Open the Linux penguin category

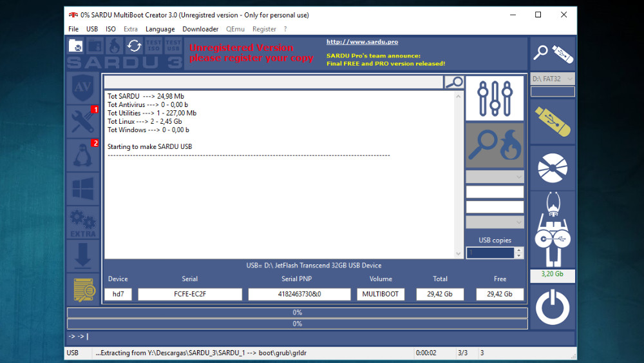click(x=82, y=155)
